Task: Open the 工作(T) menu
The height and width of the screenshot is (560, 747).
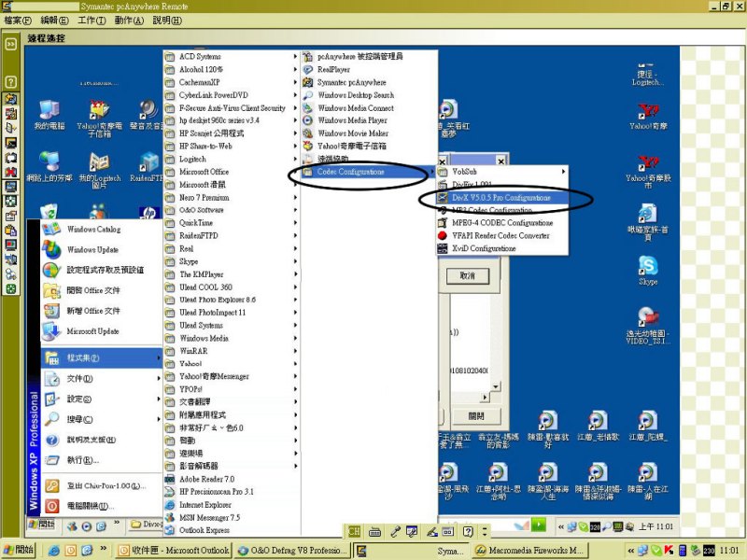Action: (x=92, y=21)
